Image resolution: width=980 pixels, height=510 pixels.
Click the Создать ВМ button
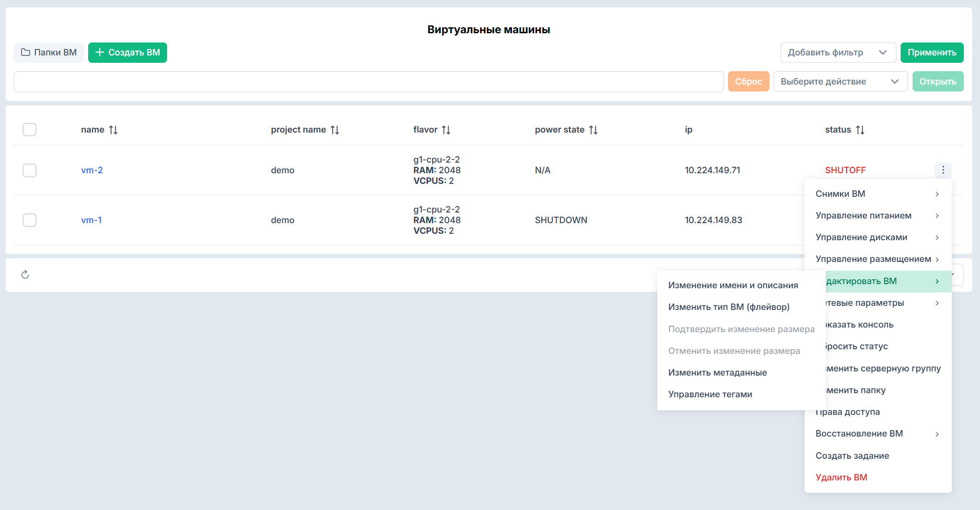127,53
